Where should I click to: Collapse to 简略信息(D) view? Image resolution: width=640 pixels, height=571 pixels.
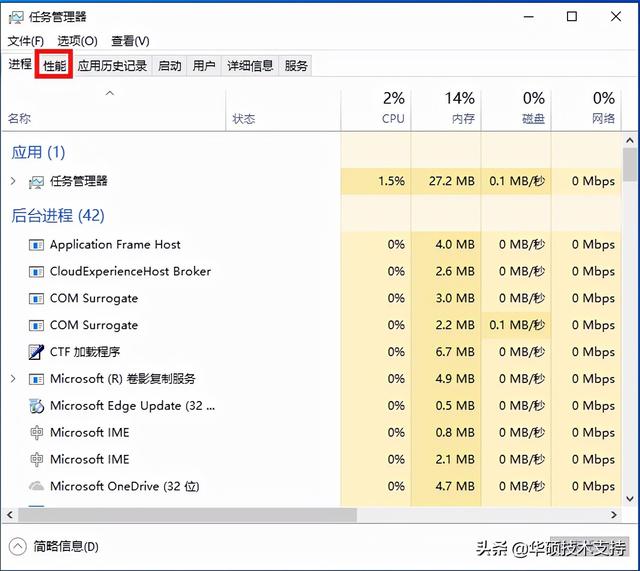(54, 547)
